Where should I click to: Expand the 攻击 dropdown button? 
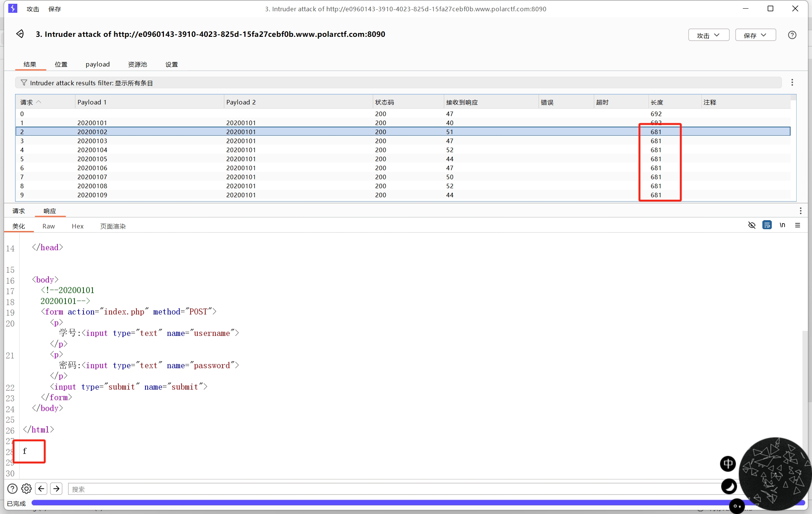[709, 35]
